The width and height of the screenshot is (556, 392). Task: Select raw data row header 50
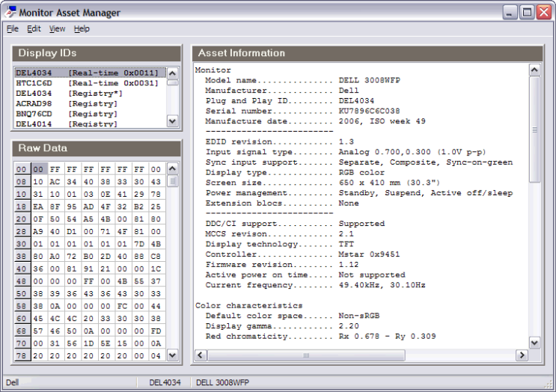tap(22, 294)
